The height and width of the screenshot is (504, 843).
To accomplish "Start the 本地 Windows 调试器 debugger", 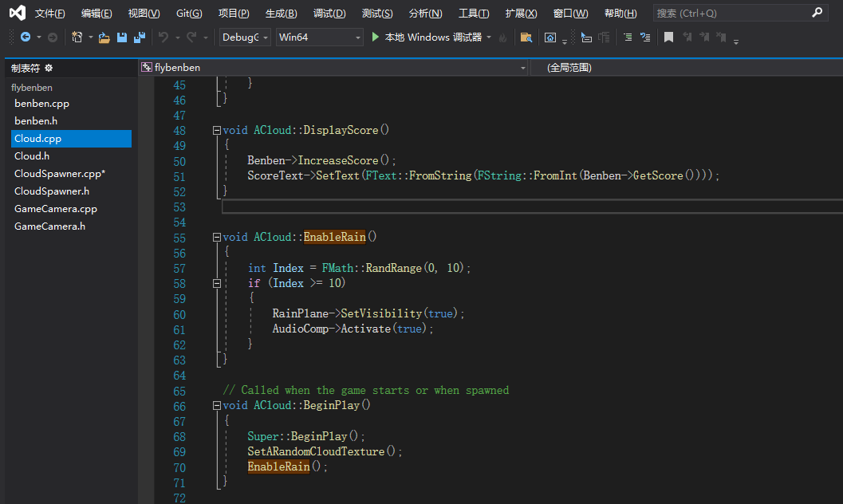I will [x=426, y=37].
